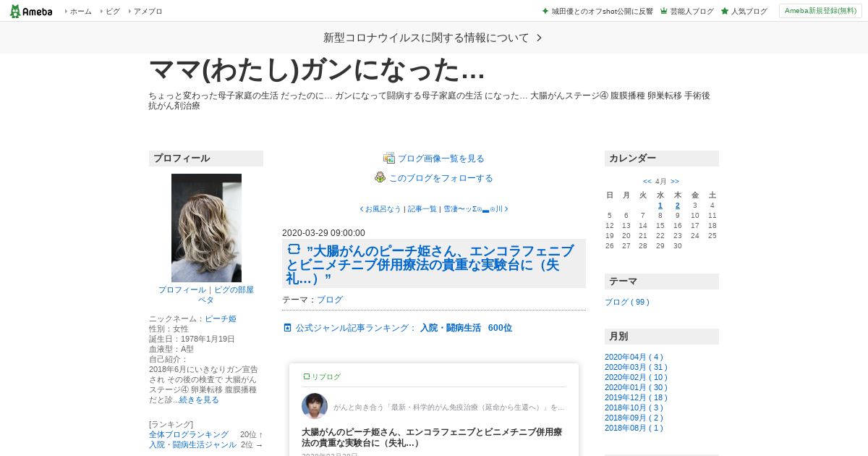
Task: Open archive 2020年04月 ( 4 )
Action: point(634,357)
